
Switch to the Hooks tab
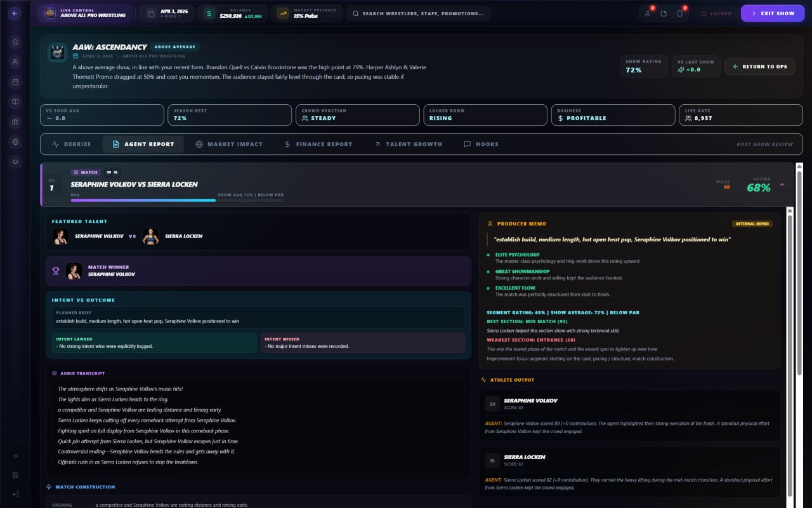[x=481, y=144]
